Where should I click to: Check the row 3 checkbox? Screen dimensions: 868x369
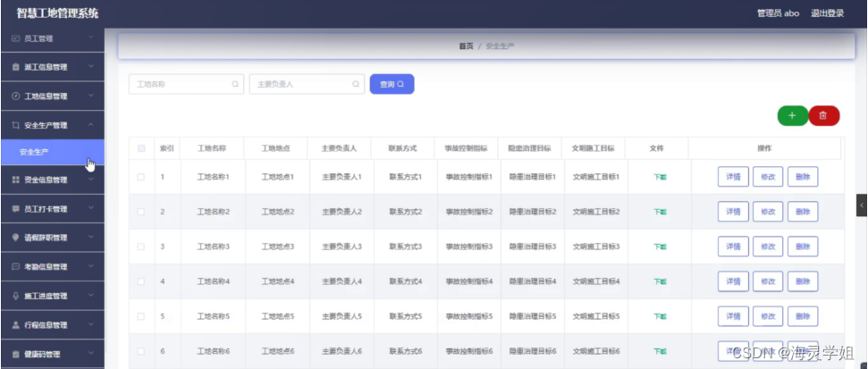(x=141, y=247)
